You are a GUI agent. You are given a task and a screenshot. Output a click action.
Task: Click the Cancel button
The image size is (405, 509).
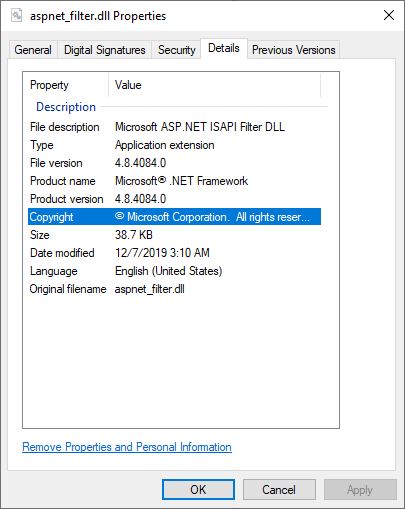pos(279,490)
